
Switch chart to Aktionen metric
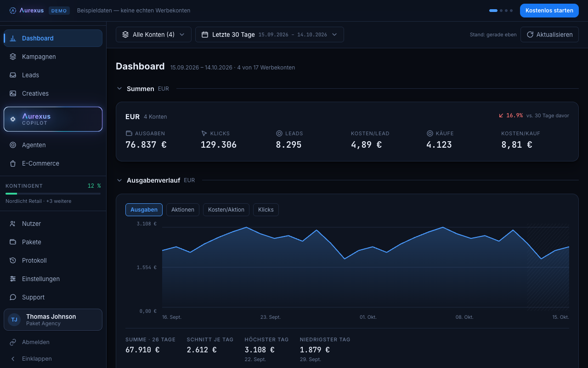183,210
